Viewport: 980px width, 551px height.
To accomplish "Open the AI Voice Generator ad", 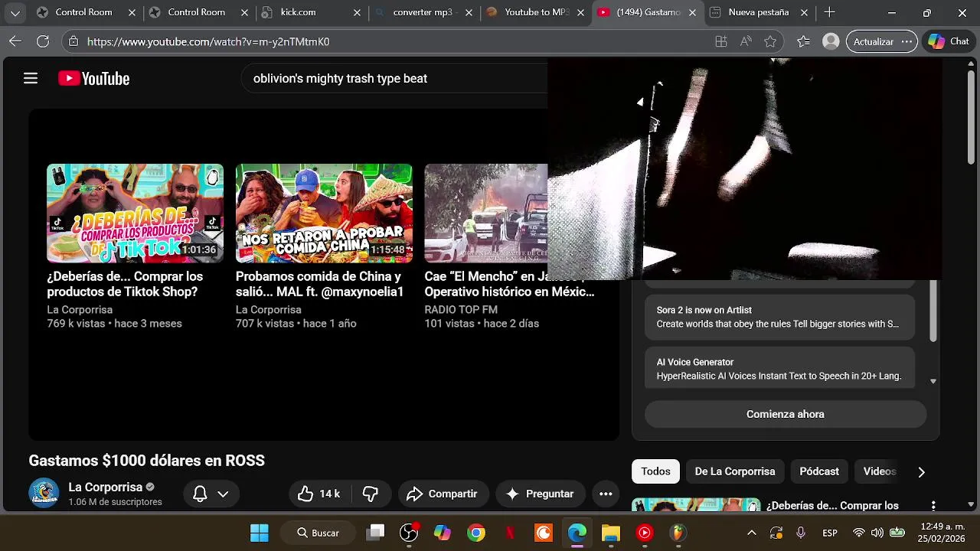I will (x=780, y=369).
